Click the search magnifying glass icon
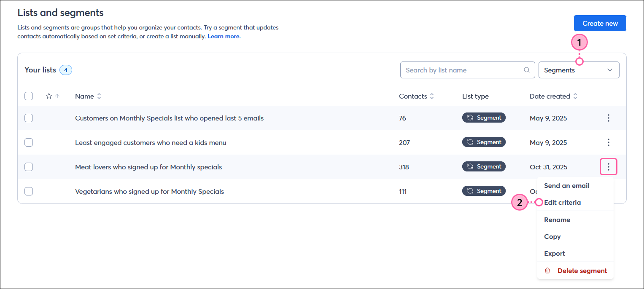 pos(526,70)
